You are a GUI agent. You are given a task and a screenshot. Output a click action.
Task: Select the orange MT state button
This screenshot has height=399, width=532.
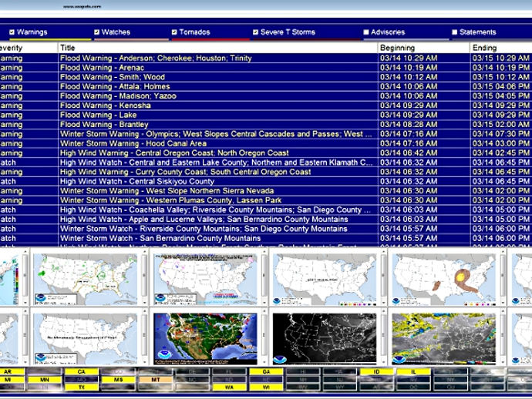(x=156, y=379)
